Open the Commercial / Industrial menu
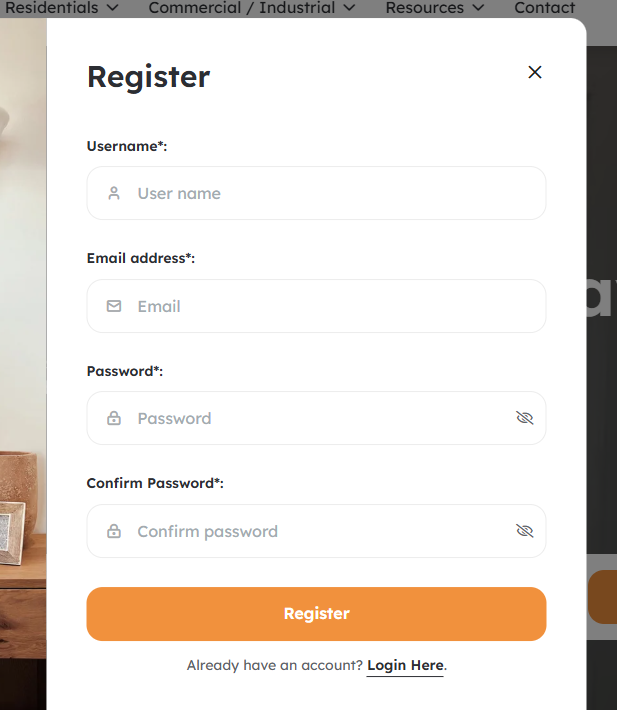 [x=241, y=8]
